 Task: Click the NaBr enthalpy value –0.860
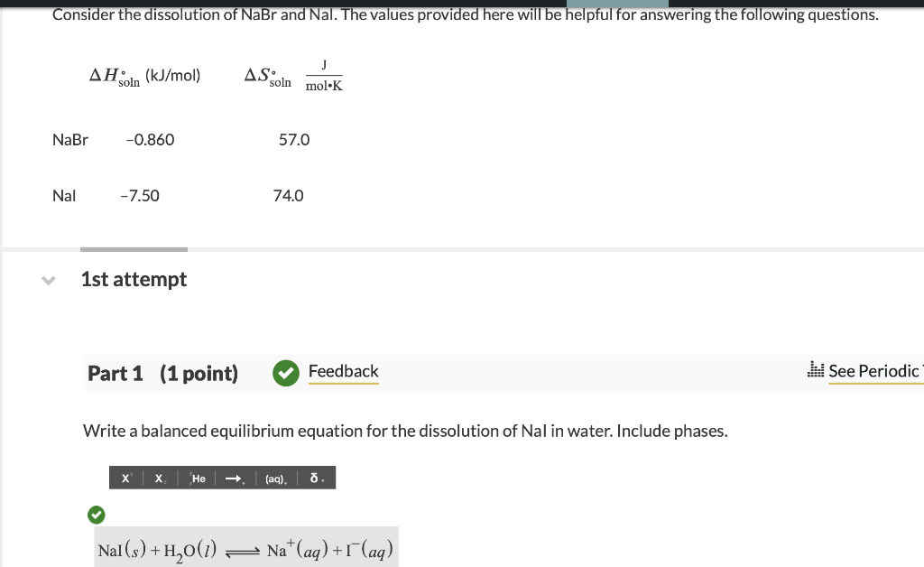pyautogui.click(x=150, y=140)
